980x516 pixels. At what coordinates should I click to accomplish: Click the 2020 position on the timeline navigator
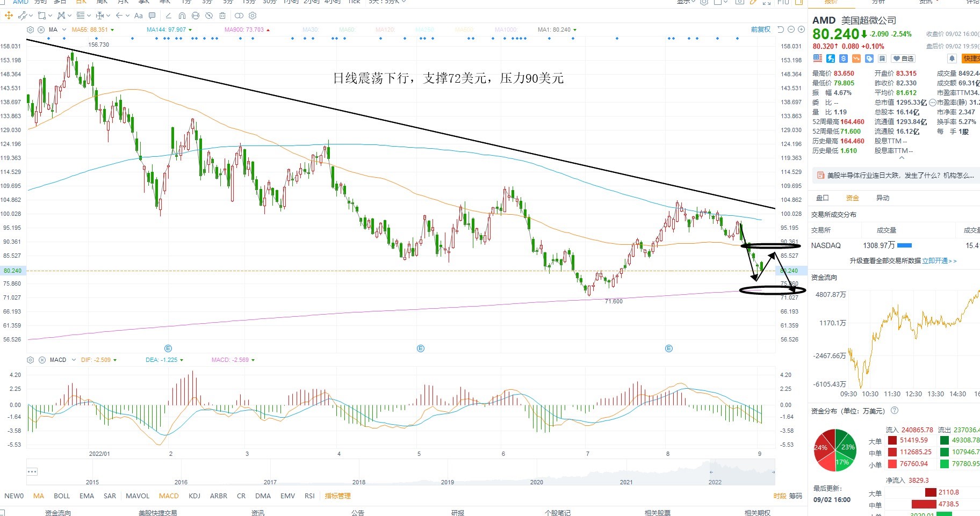[536, 482]
